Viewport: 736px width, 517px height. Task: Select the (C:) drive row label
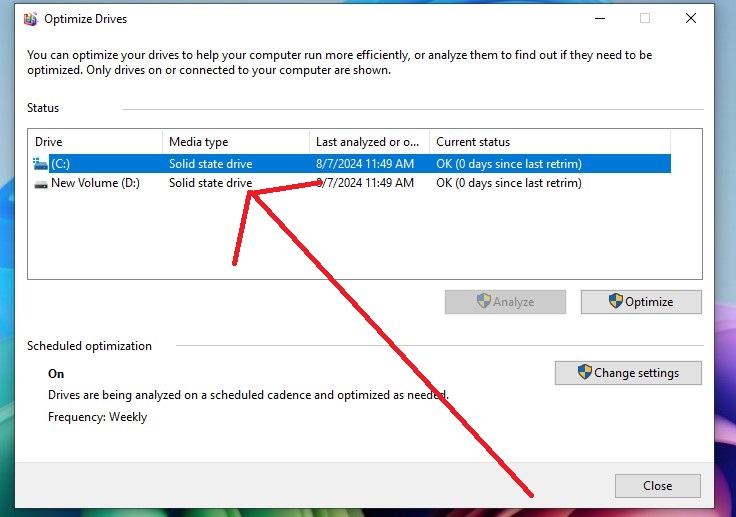61,164
